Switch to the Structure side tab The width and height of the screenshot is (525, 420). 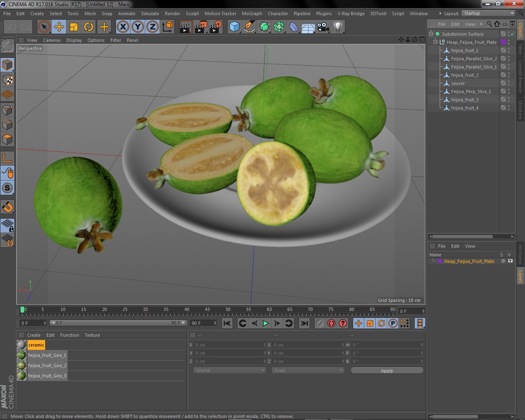click(520, 110)
